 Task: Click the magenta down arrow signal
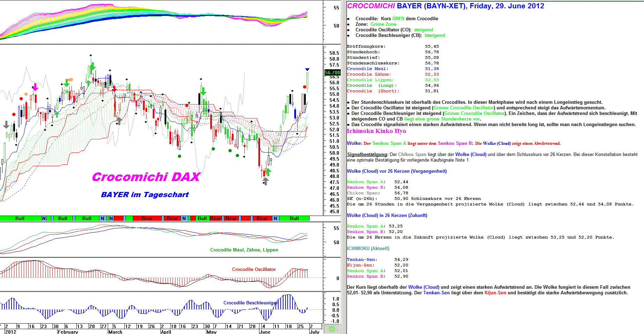pos(35,87)
